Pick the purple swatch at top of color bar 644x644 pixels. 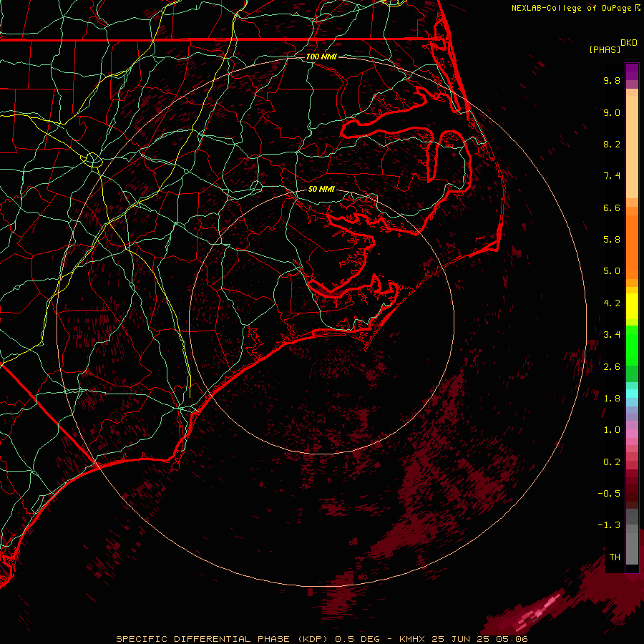pyautogui.click(x=632, y=72)
